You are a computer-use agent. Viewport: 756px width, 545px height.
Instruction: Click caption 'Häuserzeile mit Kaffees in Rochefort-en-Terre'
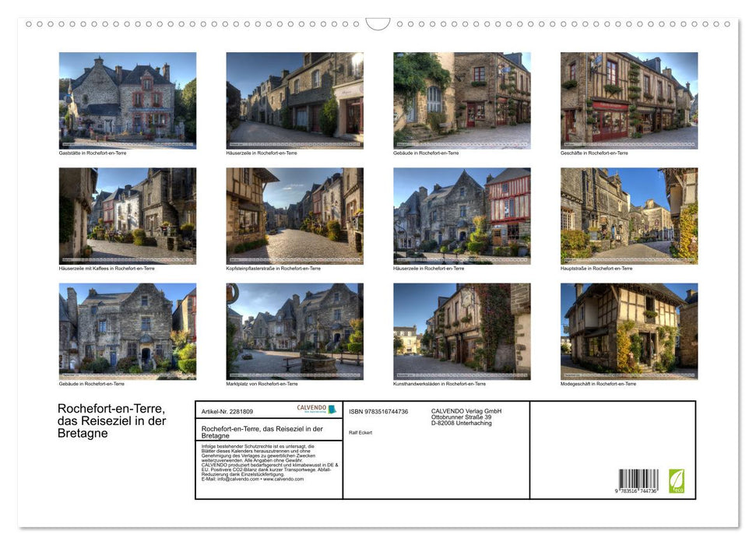tap(107, 268)
